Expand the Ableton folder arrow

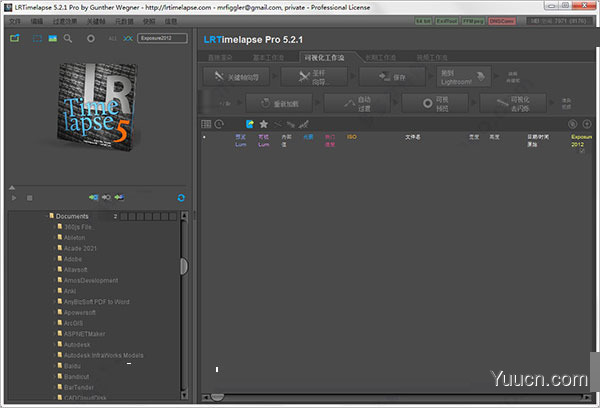tap(54, 238)
